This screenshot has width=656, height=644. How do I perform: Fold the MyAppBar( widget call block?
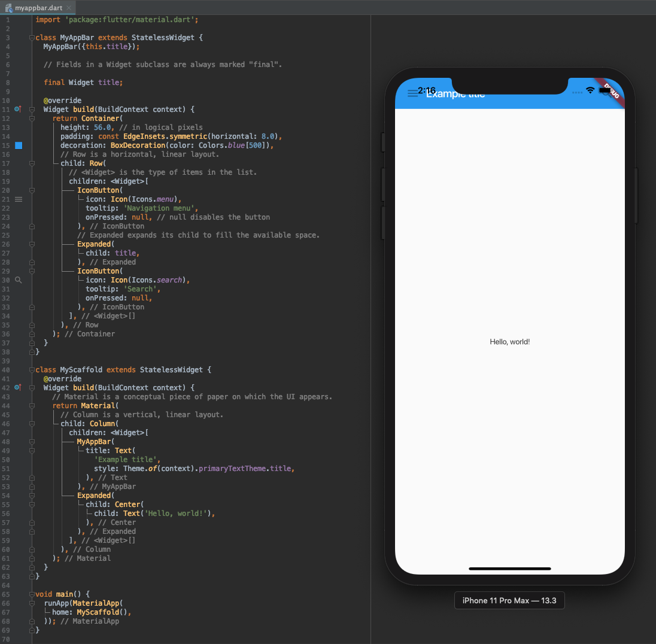coord(32,442)
